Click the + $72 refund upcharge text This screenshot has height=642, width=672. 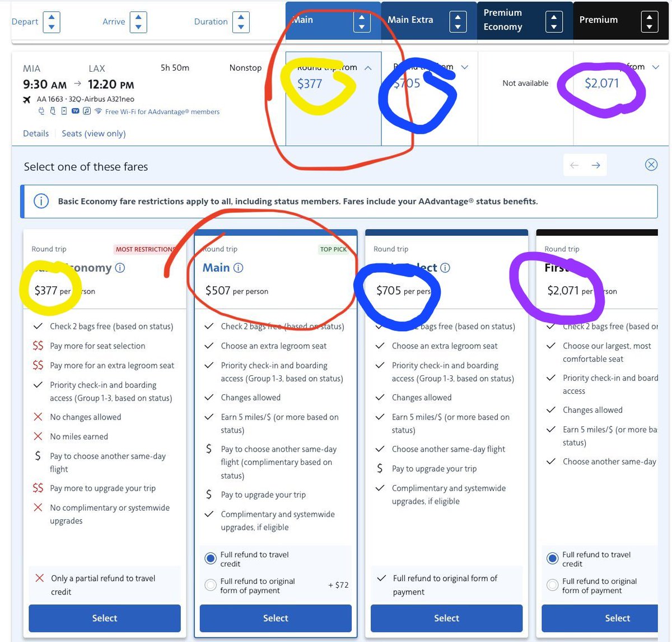coord(338,585)
